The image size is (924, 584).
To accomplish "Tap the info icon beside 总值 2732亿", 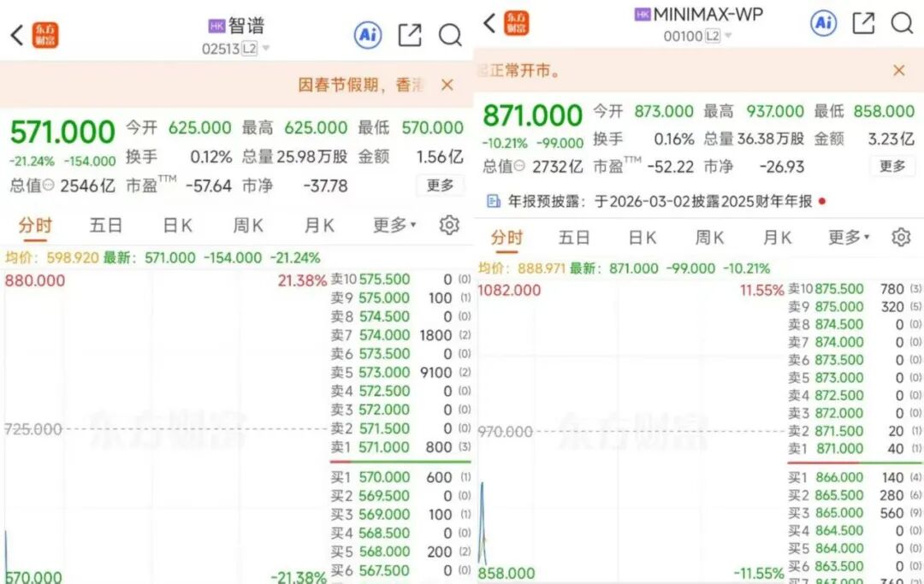I will coord(519,167).
